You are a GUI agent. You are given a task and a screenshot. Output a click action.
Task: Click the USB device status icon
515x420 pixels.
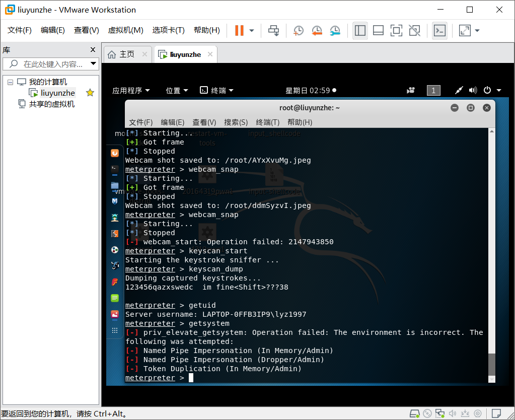pos(465,413)
